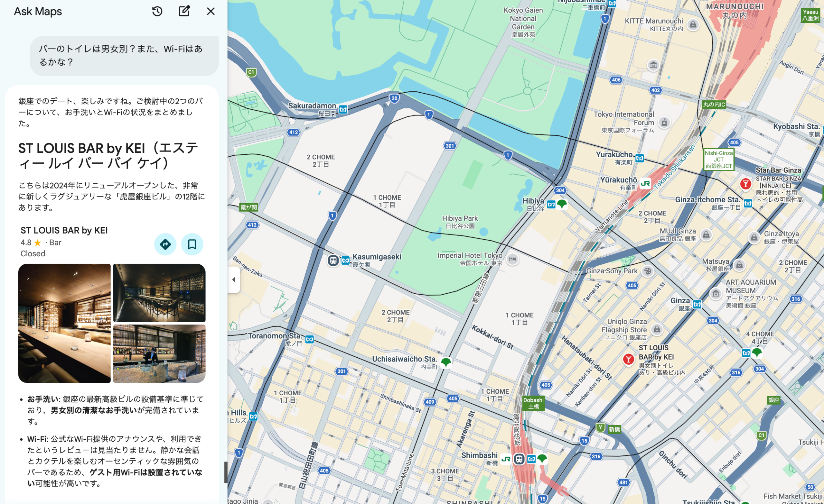Collapse the side panel arrow

click(x=234, y=280)
